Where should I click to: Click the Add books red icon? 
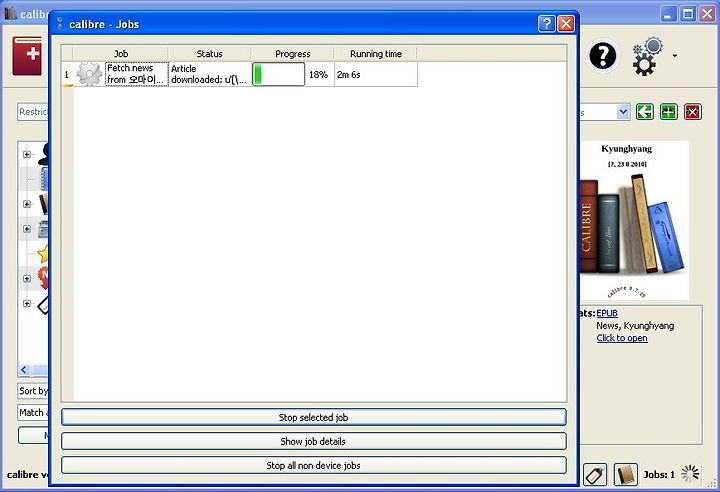pyautogui.click(x=28, y=56)
